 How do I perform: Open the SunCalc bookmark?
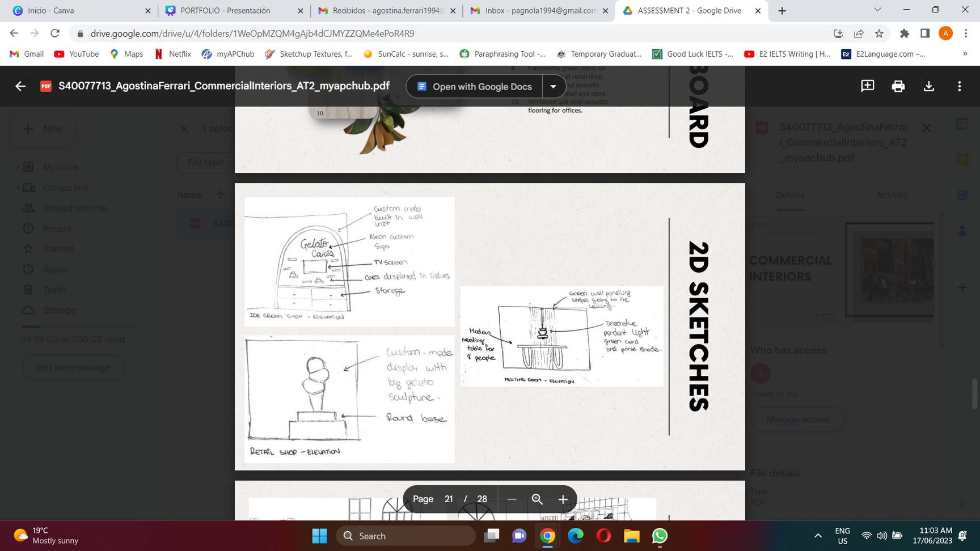point(407,54)
